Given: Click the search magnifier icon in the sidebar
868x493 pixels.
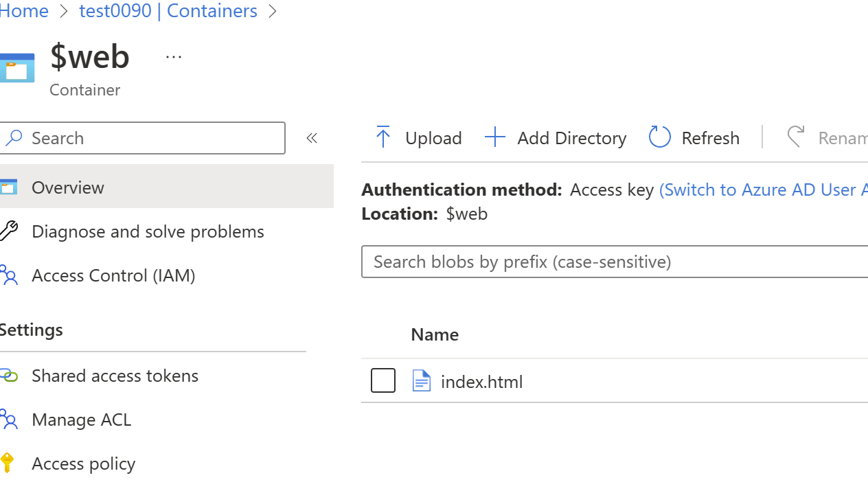Looking at the screenshot, I should (x=14, y=137).
